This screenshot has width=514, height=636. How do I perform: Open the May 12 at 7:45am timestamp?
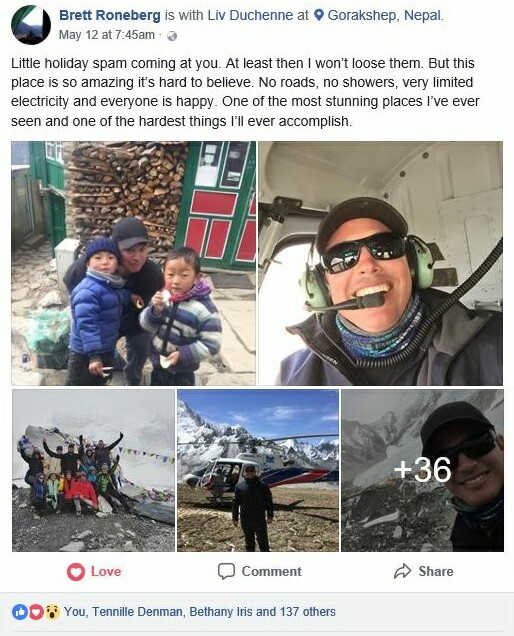107,35
